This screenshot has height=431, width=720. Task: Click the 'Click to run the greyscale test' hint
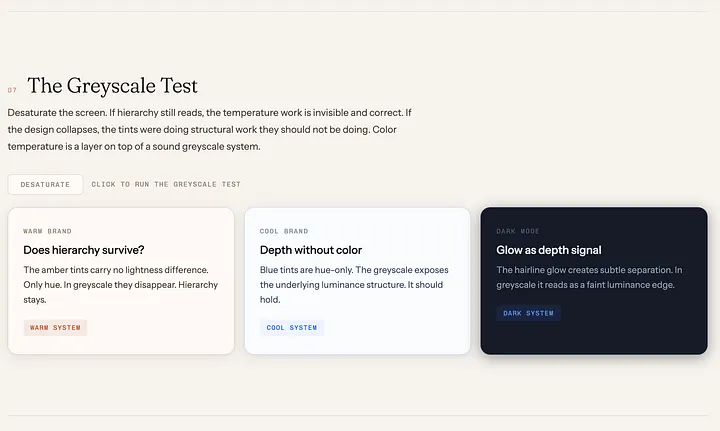pos(166,185)
